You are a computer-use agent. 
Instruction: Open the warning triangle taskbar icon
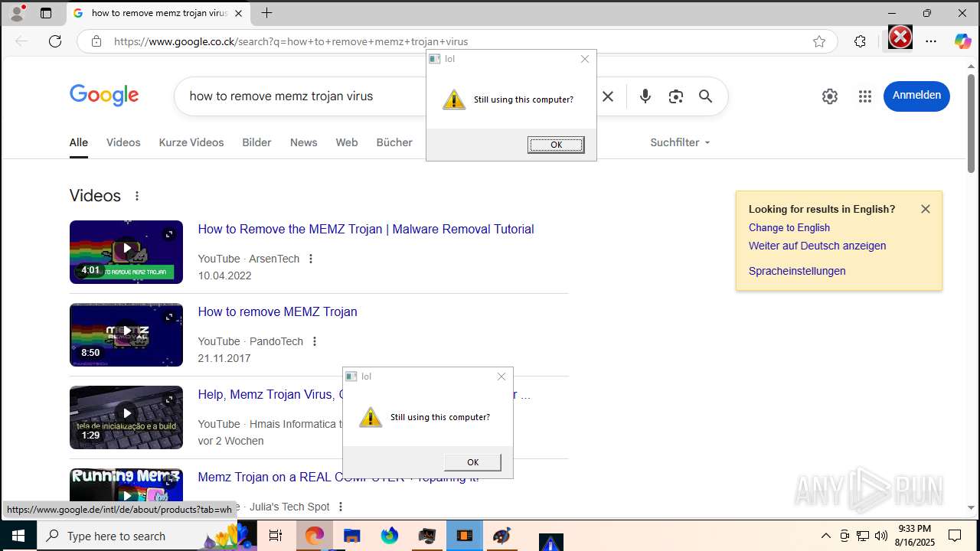click(551, 542)
